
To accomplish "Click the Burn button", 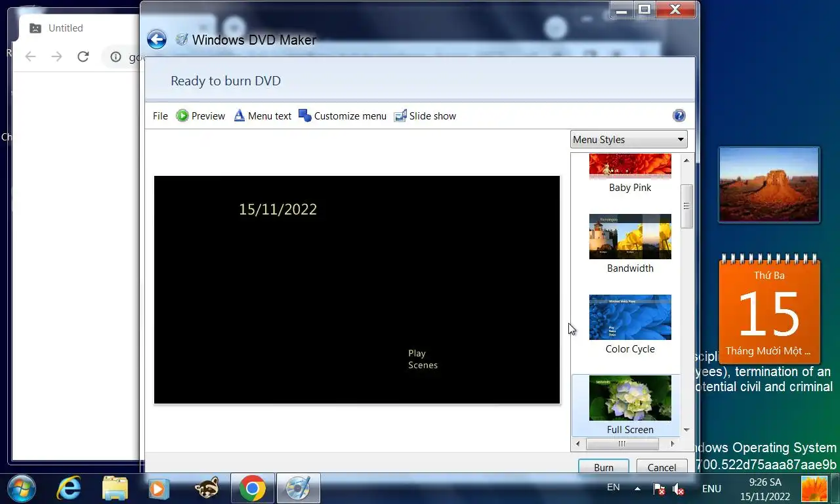I will (604, 467).
